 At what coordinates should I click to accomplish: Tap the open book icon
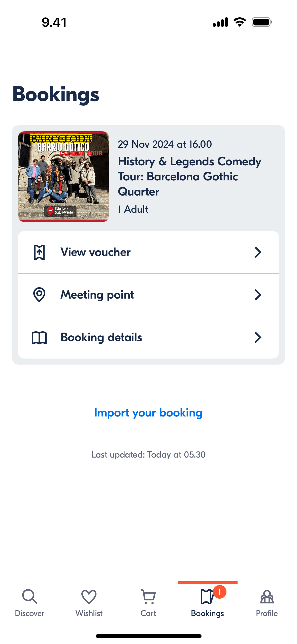click(x=39, y=337)
